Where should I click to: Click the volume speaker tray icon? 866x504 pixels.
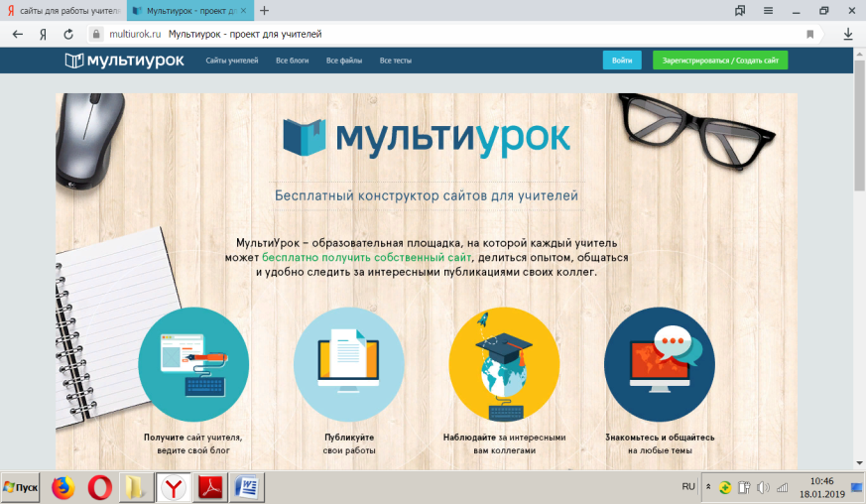pyautogui.click(x=763, y=487)
